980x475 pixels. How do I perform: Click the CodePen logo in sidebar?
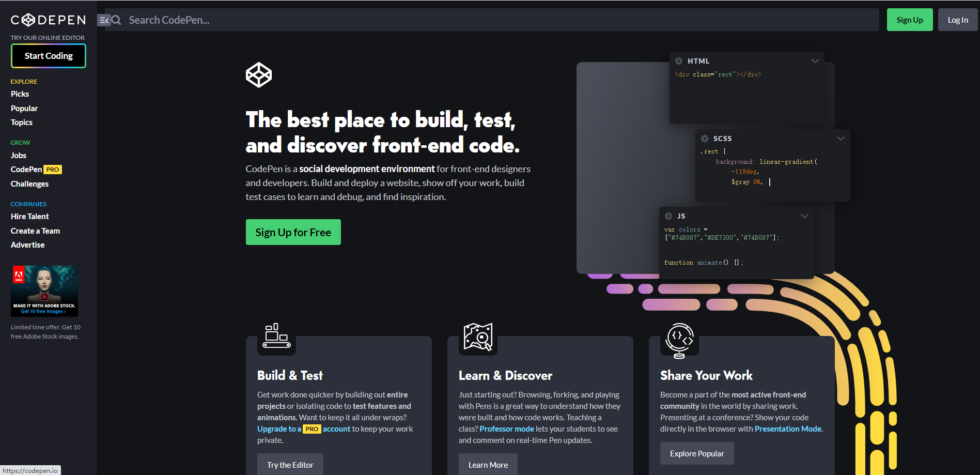[x=48, y=20]
